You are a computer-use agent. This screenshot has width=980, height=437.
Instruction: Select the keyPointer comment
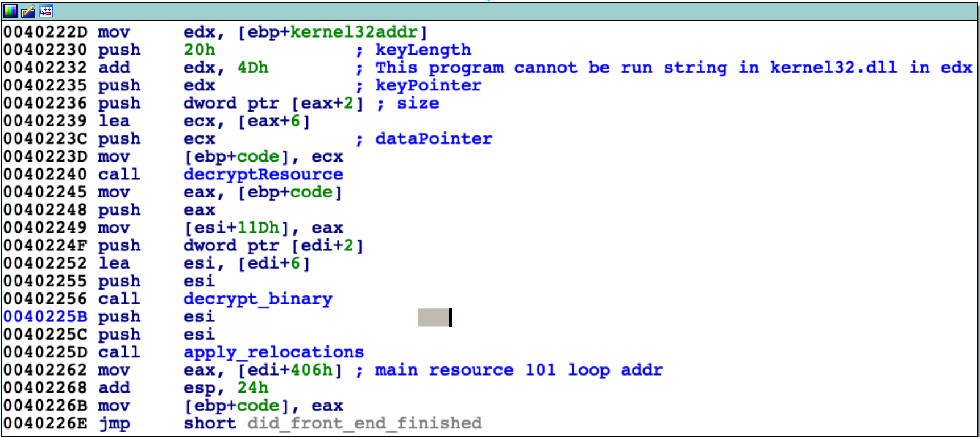coord(428,85)
